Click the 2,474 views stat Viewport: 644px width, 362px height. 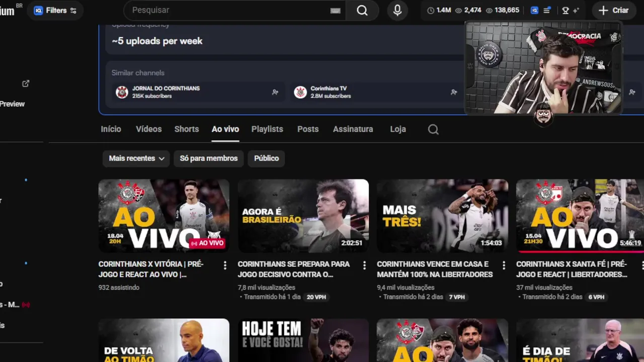point(468,10)
